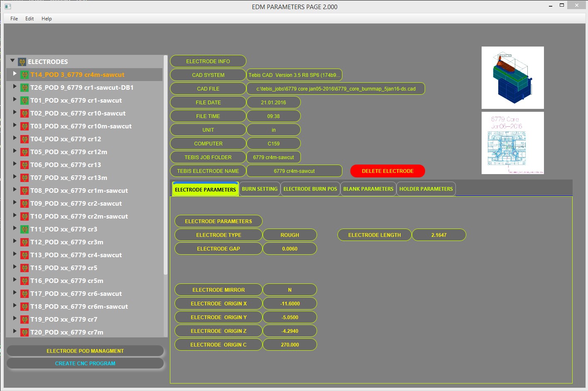
Task: Click the FILE DATE value 21.01.2016
Action: [x=273, y=103]
